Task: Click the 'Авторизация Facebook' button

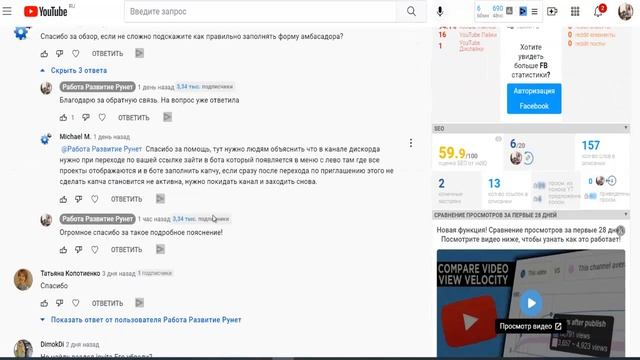Action: pyautogui.click(x=534, y=98)
